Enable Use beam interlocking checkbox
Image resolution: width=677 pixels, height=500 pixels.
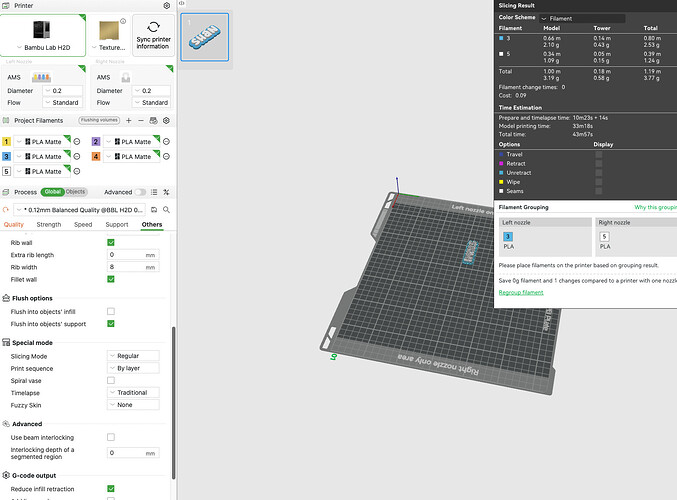(111, 437)
